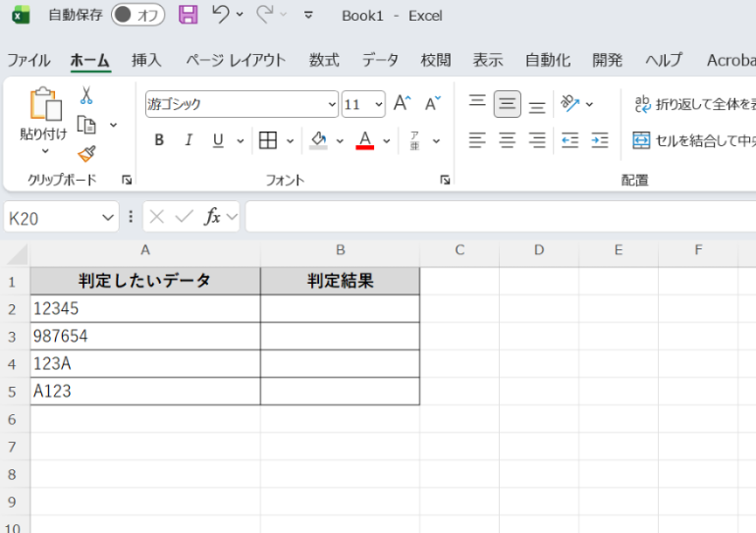This screenshot has height=533, width=756.
Task: Switch to the 校閲 tab
Action: 436,60
